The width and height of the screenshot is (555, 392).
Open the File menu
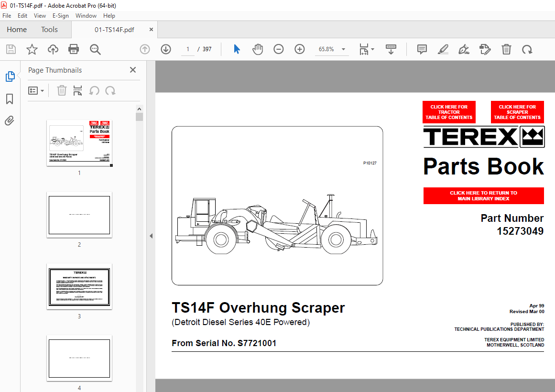pos(7,16)
